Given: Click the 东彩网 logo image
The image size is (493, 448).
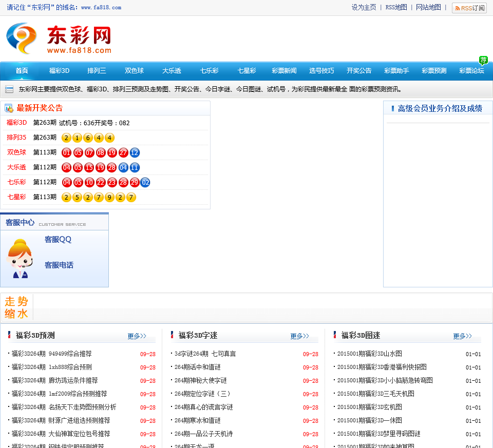Looking at the screenshot, I should (59, 38).
